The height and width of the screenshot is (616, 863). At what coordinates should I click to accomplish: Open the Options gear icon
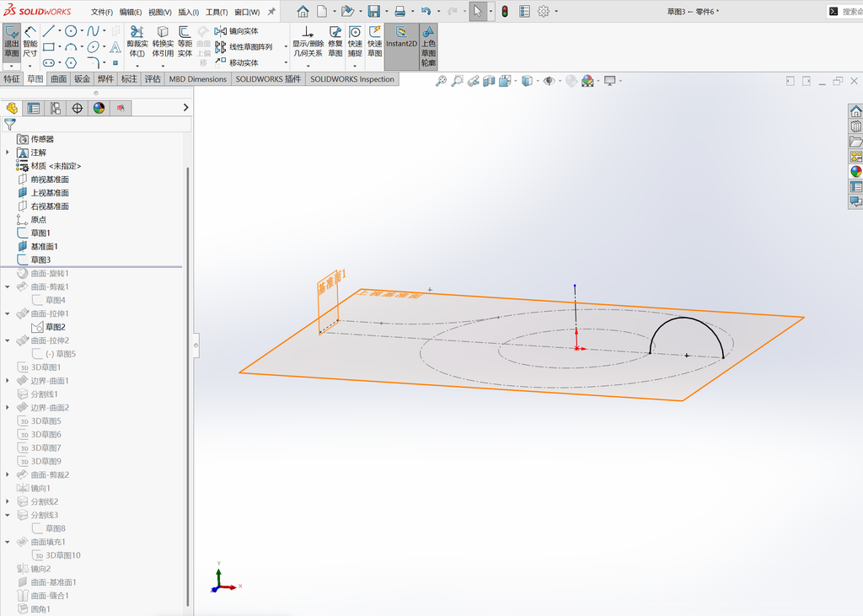(x=544, y=11)
